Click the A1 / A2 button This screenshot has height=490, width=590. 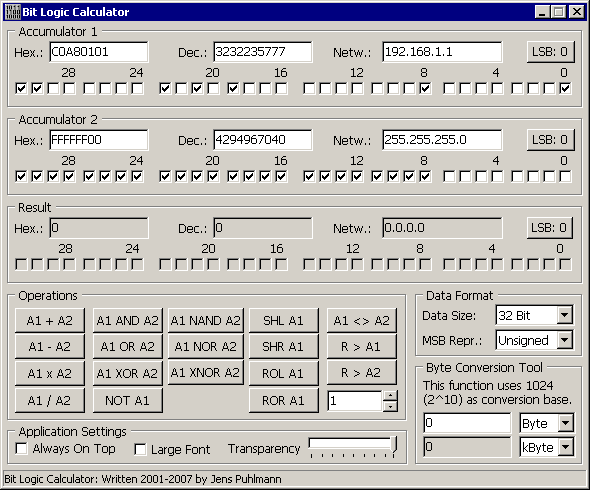(50, 400)
